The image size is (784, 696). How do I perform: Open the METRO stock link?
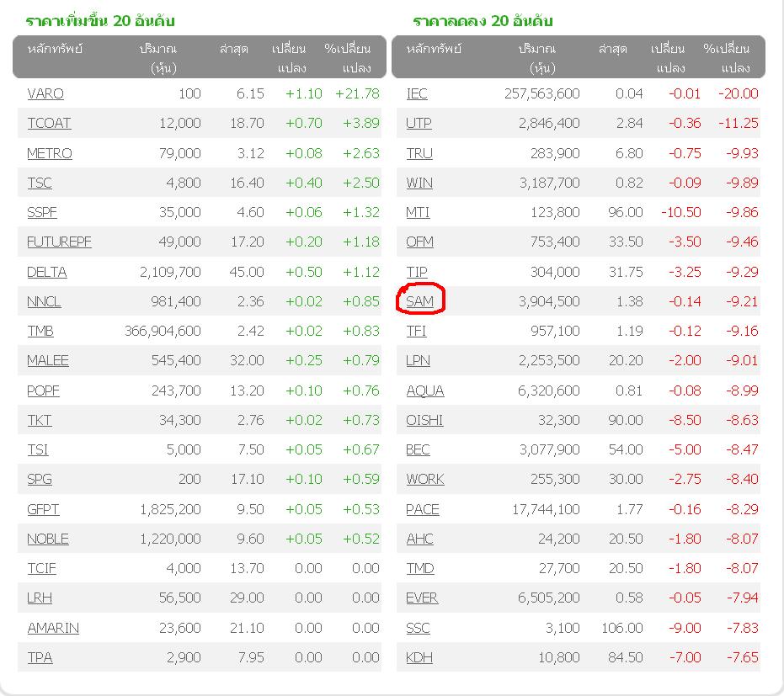(x=50, y=153)
